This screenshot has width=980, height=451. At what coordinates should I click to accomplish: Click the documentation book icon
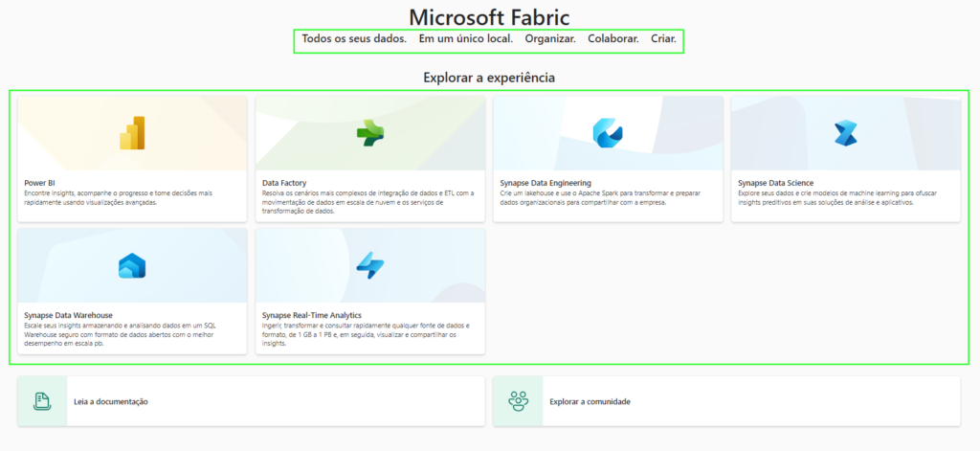click(x=42, y=401)
